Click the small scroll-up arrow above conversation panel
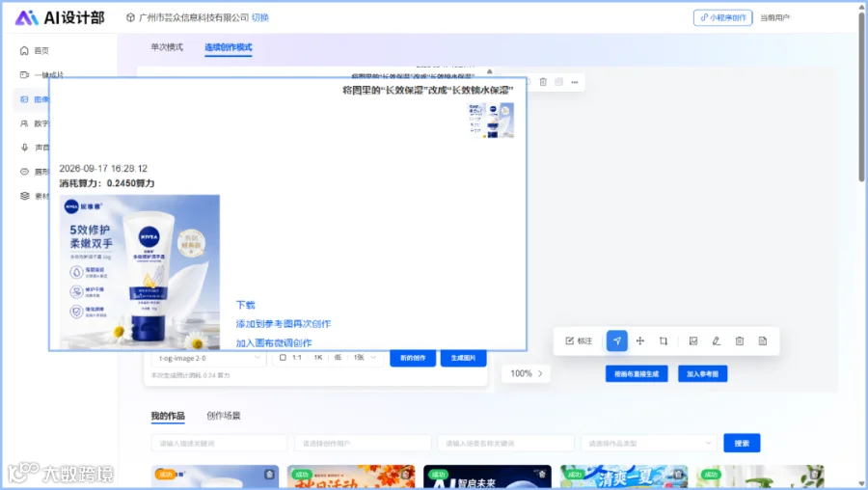 pos(489,71)
